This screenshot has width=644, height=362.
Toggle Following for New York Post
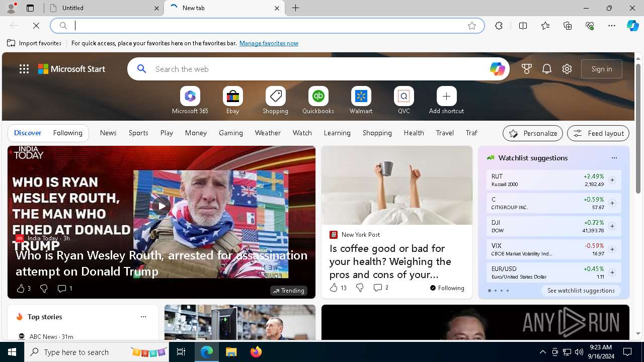click(447, 288)
